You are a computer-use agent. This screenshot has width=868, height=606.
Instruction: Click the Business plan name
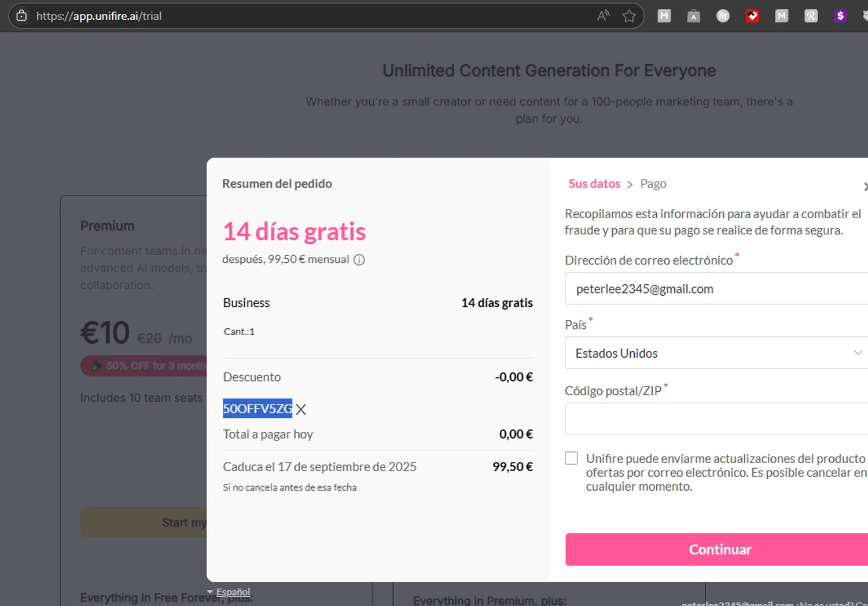pos(247,303)
